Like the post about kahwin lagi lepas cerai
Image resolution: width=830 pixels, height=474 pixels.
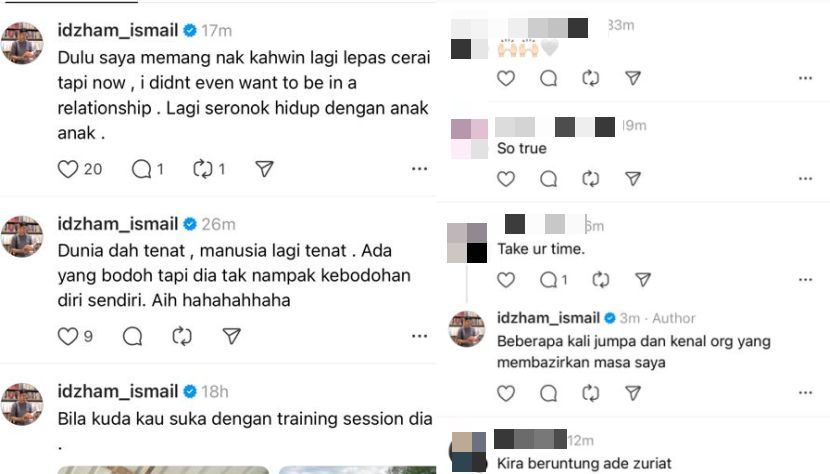[x=68, y=169]
